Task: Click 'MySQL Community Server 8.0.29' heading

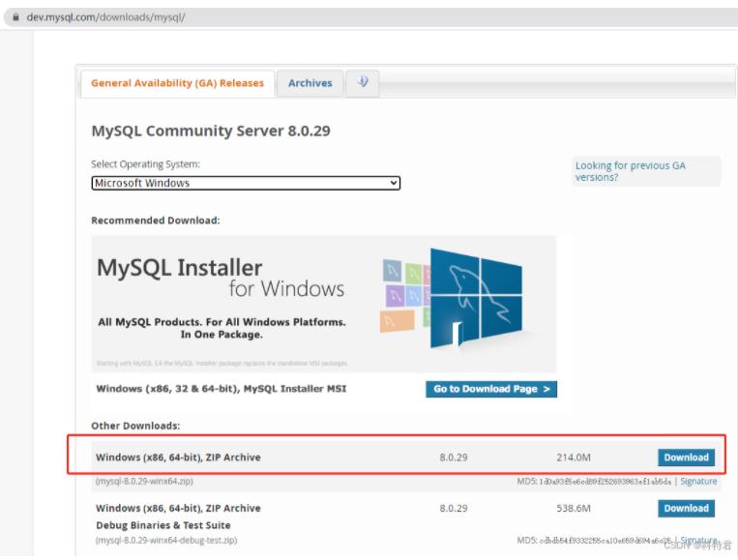Action: (211, 131)
